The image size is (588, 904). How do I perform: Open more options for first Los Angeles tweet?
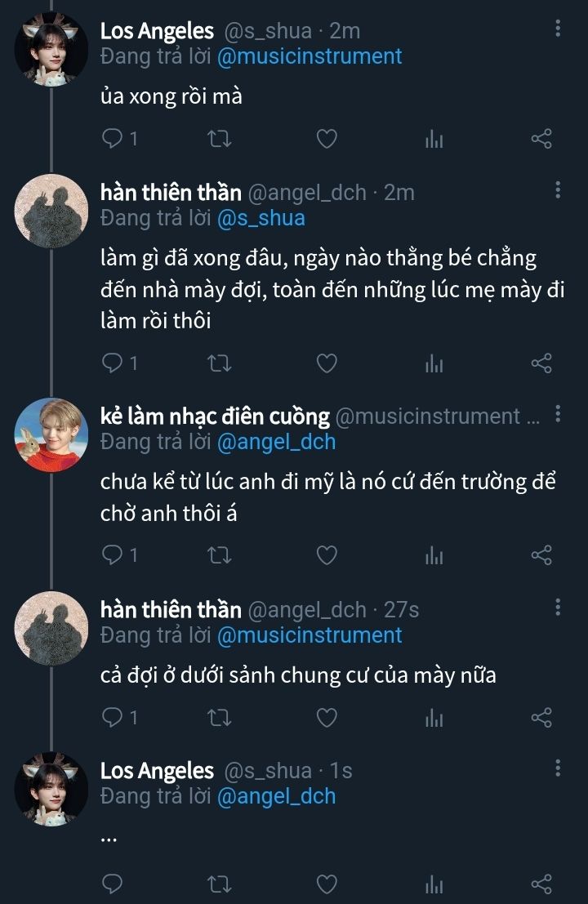pos(558,29)
